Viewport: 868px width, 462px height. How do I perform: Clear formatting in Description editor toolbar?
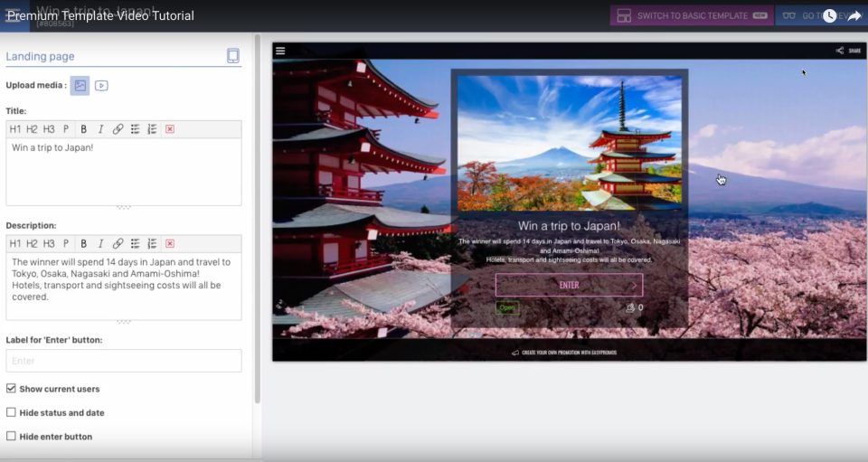[170, 244]
